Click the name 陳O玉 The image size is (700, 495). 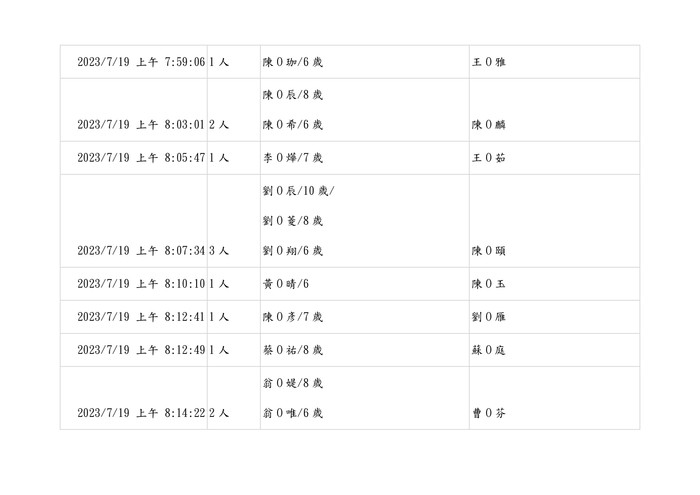(488, 284)
